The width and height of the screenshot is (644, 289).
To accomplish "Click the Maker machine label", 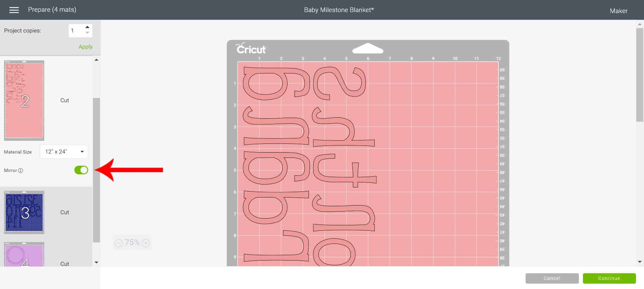I will click(619, 11).
